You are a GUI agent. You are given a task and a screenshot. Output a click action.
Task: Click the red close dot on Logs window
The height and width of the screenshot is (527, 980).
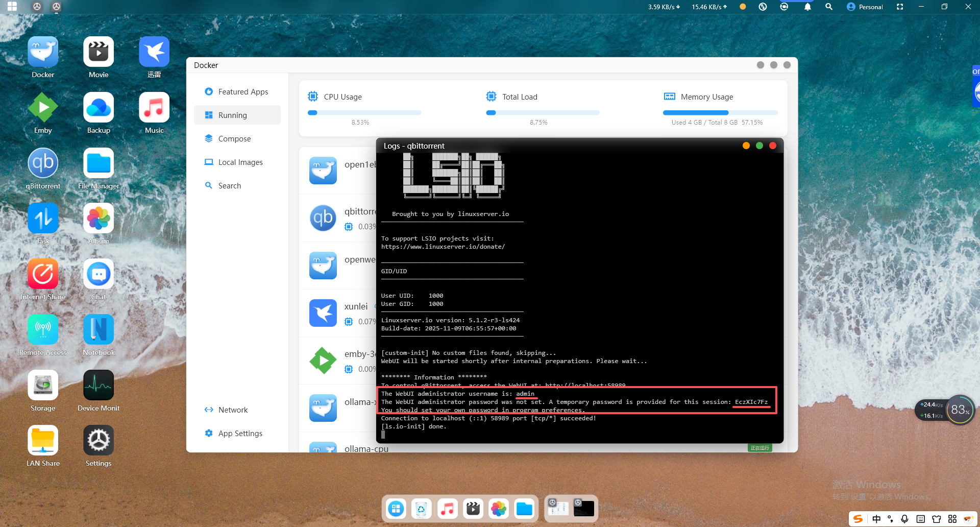(x=773, y=146)
